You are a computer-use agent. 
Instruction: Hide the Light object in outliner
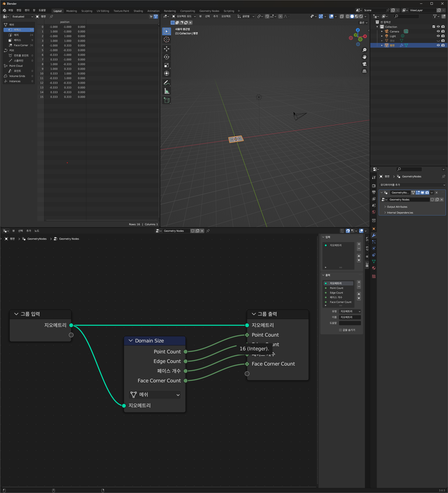[438, 36]
